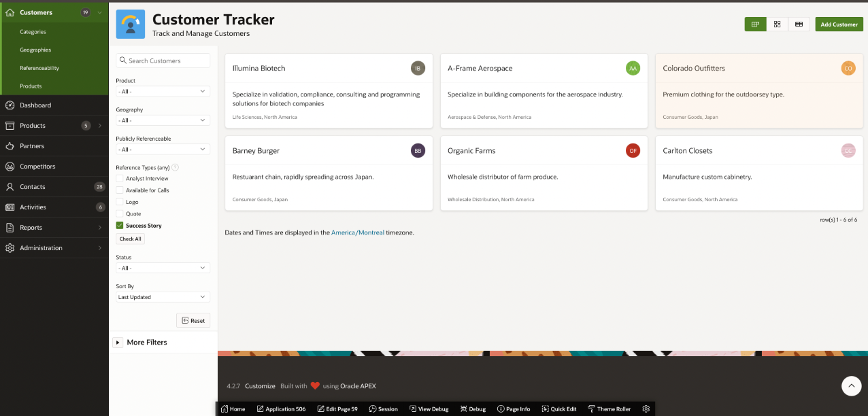Click the Competitors icon in sidebar
The height and width of the screenshot is (416, 868).
[10, 167]
